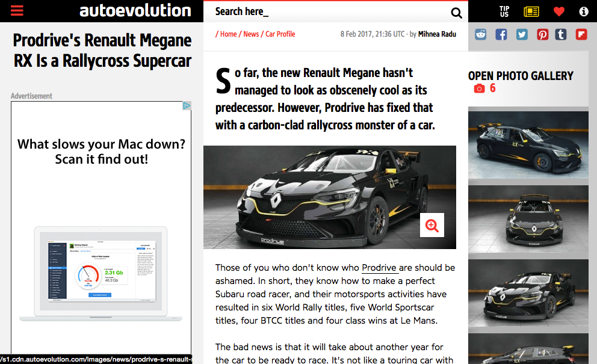Click the article title 'Prodrive's Renault Megane RX'
Screen dimensions: 597x364
pyautogui.click(x=102, y=51)
